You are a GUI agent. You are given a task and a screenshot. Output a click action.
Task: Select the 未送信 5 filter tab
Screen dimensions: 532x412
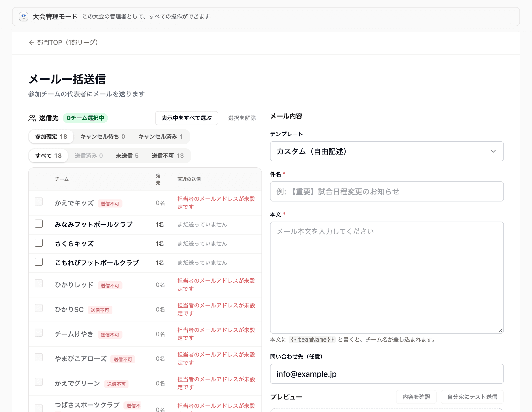(x=127, y=156)
